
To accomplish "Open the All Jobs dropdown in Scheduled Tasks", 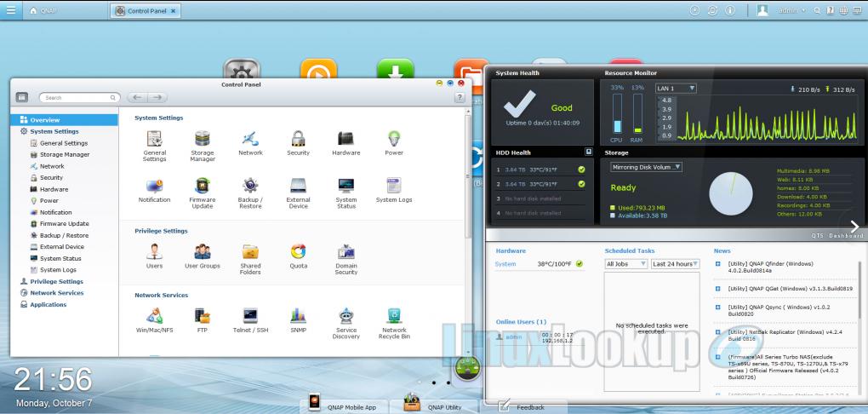I will point(626,264).
